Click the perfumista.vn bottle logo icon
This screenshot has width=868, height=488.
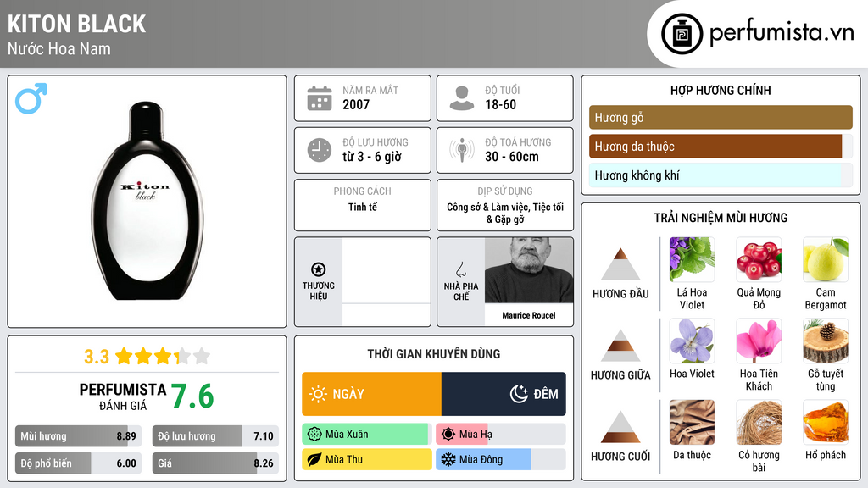682,34
